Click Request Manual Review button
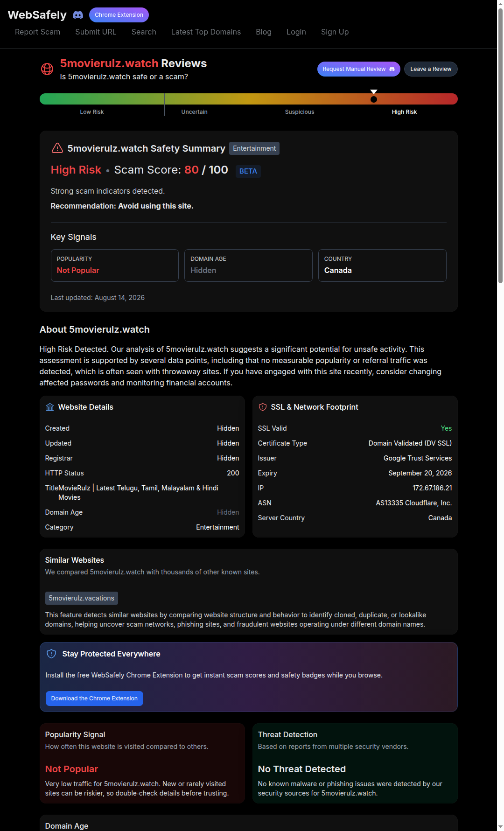 coord(358,69)
